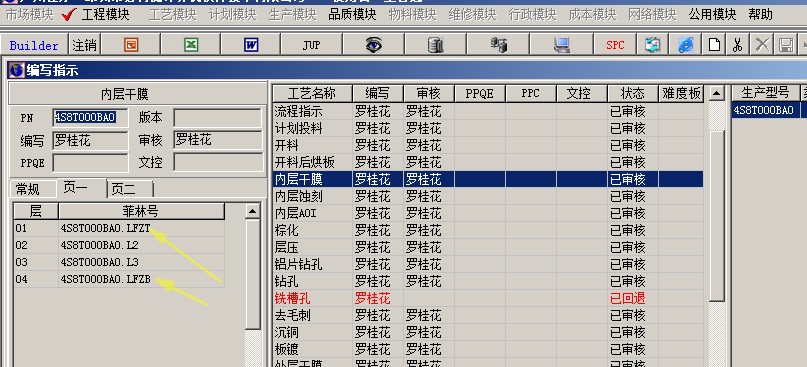
Task: Open the 工艺模块 menu
Action: point(172,15)
